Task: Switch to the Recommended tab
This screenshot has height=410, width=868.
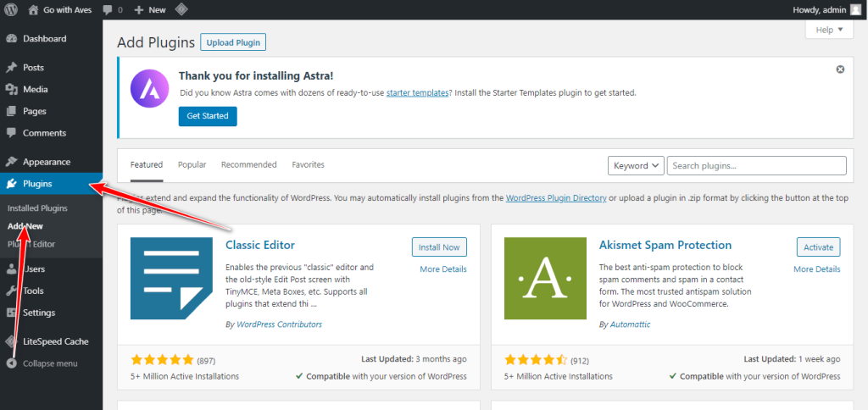Action: pos(249,165)
